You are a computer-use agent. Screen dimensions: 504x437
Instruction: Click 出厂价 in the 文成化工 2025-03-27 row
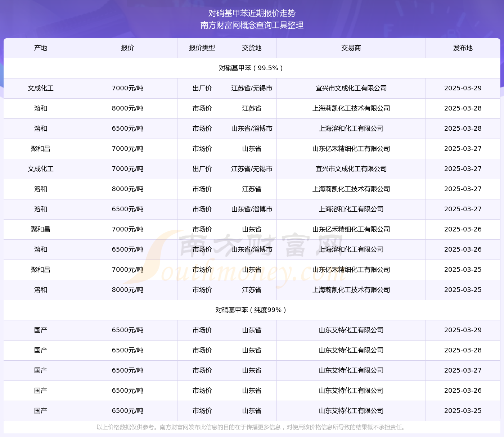pyautogui.click(x=202, y=169)
